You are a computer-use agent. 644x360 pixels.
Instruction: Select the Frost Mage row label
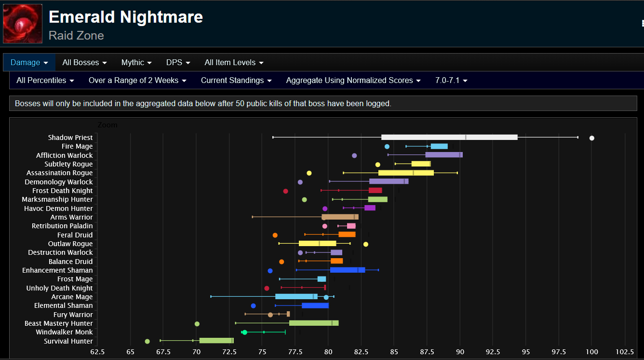coord(75,279)
